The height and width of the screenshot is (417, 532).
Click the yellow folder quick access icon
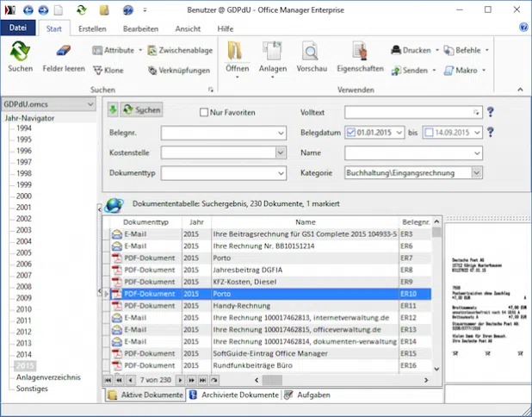(x=104, y=10)
